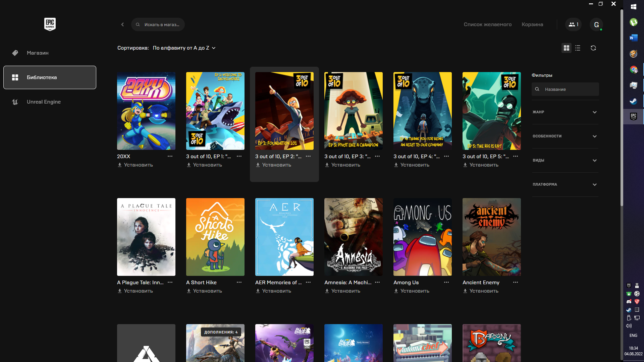Open the volume tray icon
The image size is (644, 362).
pos(629,326)
